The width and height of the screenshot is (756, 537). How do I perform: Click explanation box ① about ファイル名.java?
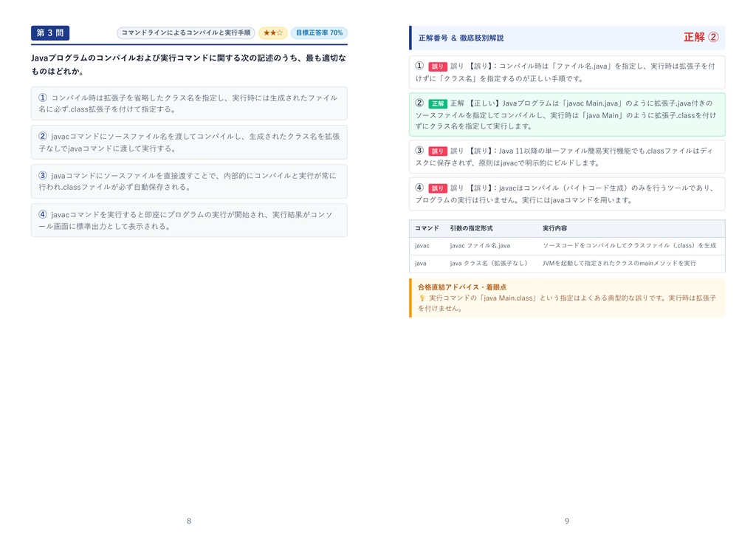pyautogui.click(x=567, y=72)
